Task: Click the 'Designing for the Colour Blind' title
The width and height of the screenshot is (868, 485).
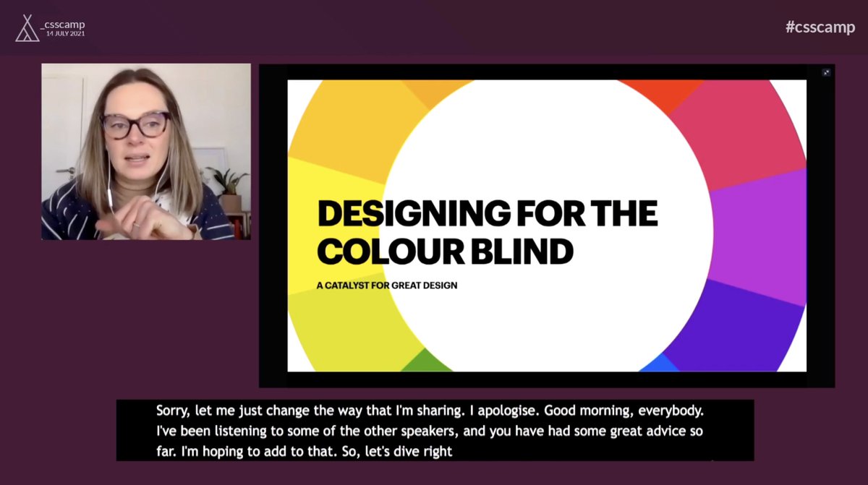Action: point(487,233)
